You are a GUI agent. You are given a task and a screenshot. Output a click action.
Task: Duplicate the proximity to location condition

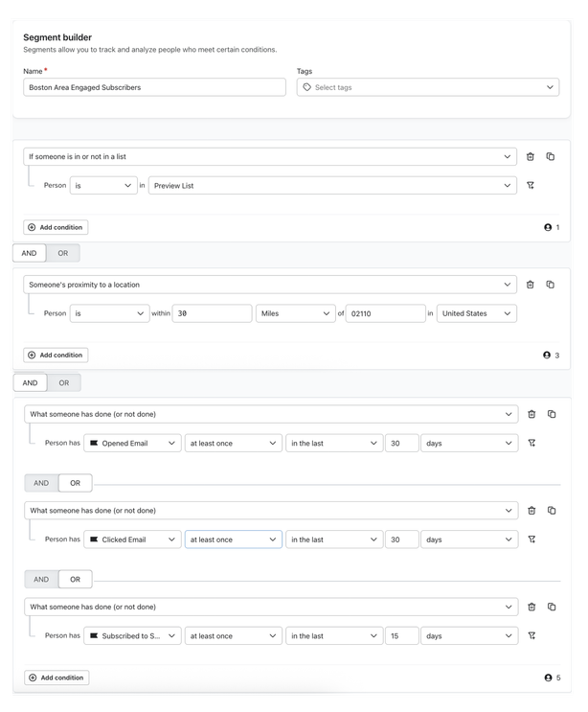tap(551, 285)
